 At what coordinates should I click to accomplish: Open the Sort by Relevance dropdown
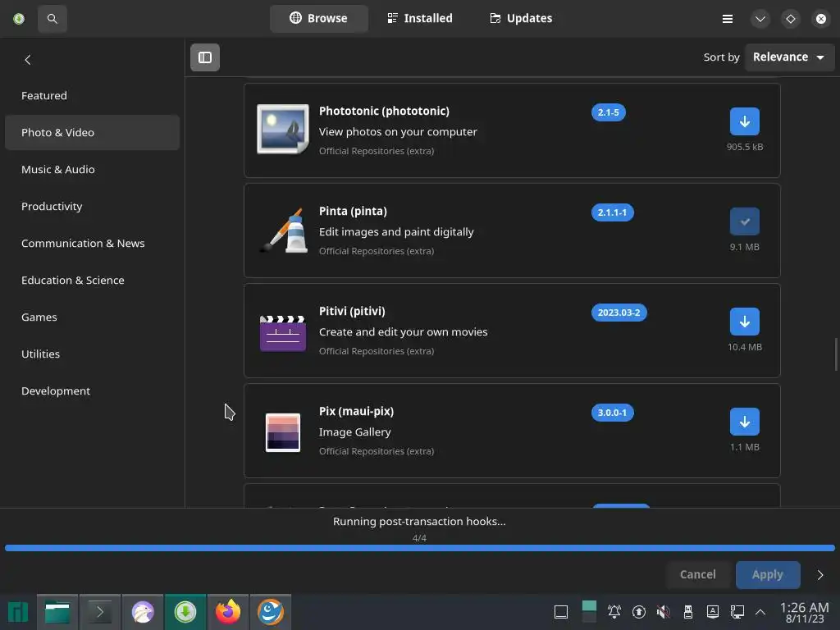point(790,57)
